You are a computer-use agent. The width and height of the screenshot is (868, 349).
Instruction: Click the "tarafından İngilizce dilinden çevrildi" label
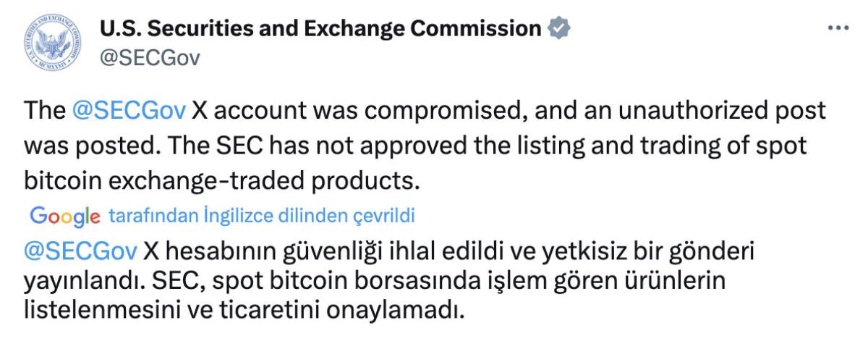261,216
